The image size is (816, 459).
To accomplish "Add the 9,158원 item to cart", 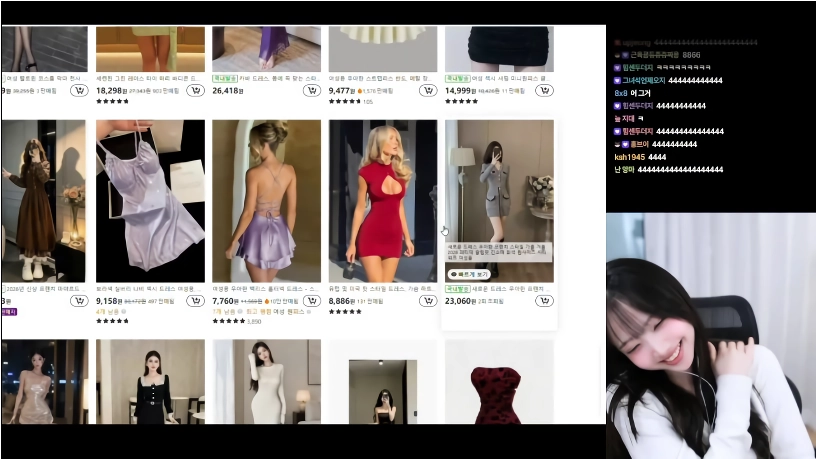I will pyautogui.click(x=196, y=301).
